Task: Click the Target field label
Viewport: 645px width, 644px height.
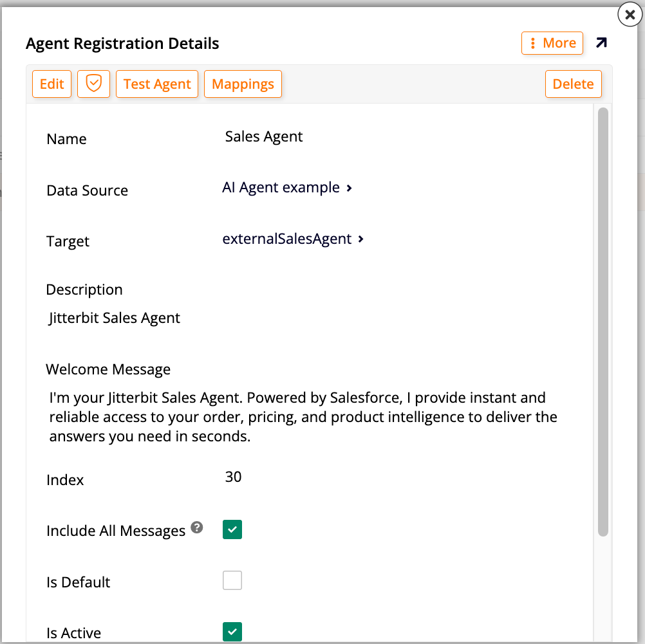Action: 68,241
